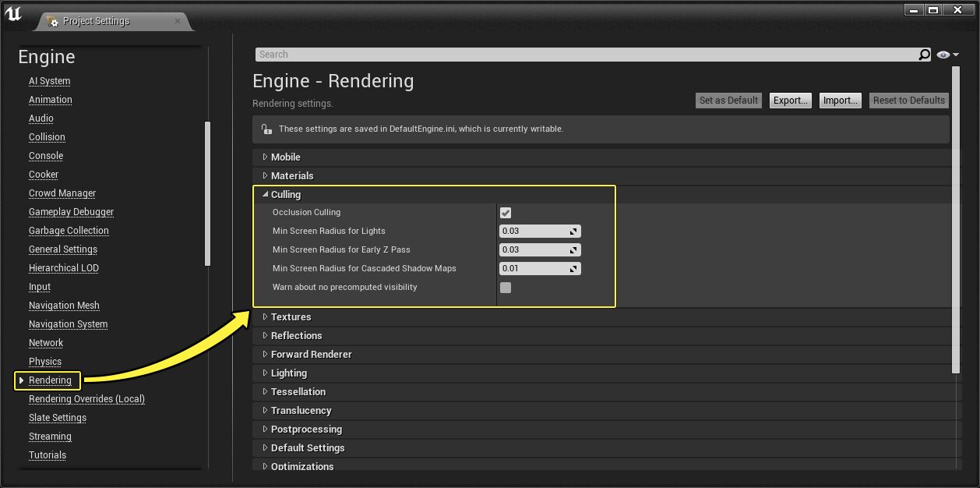Screen dimensions: 980x488
Task: Click the settings Search input box
Action: pyautogui.click(x=584, y=55)
